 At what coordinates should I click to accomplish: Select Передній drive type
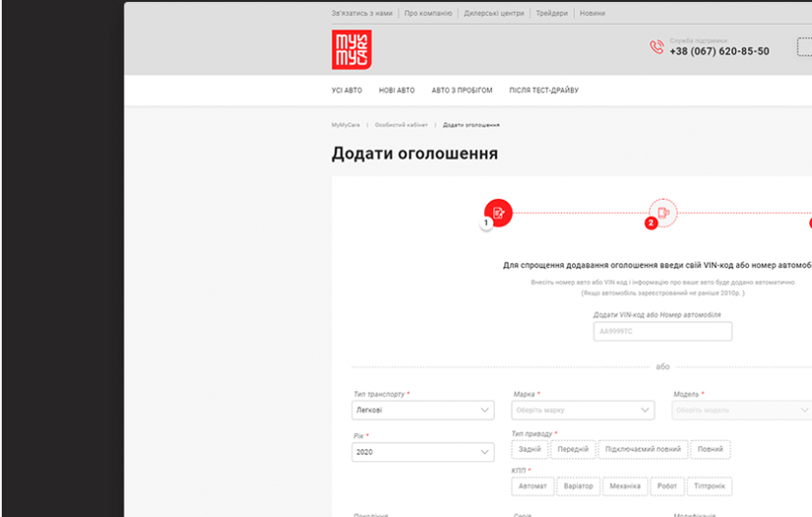coord(573,450)
